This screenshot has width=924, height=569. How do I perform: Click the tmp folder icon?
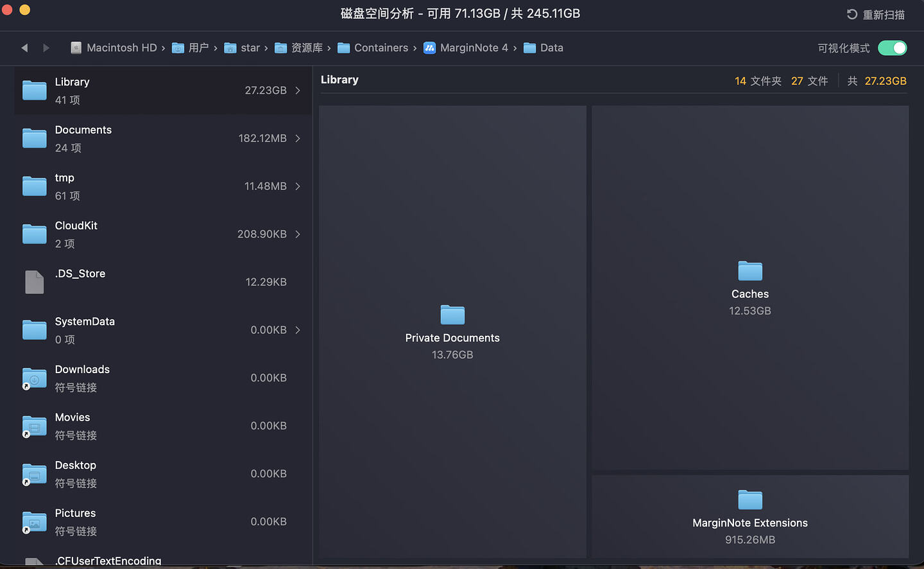[35, 186]
